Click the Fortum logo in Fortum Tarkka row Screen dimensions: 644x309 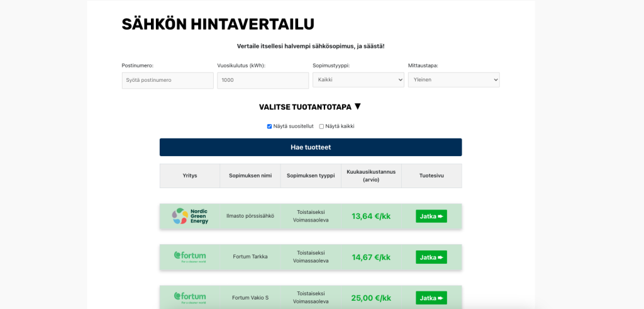(x=190, y=257)
